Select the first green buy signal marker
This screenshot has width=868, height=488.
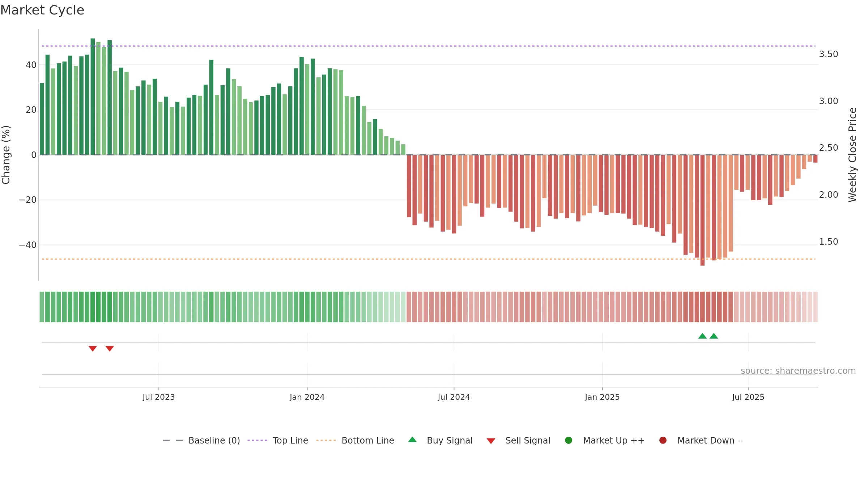click(702, 336)
